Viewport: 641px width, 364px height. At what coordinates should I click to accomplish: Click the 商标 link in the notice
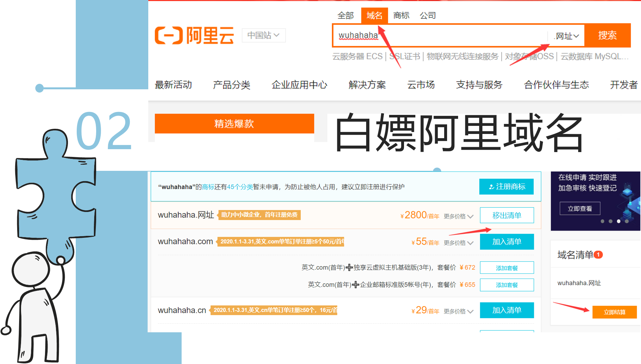pos(208,187)
